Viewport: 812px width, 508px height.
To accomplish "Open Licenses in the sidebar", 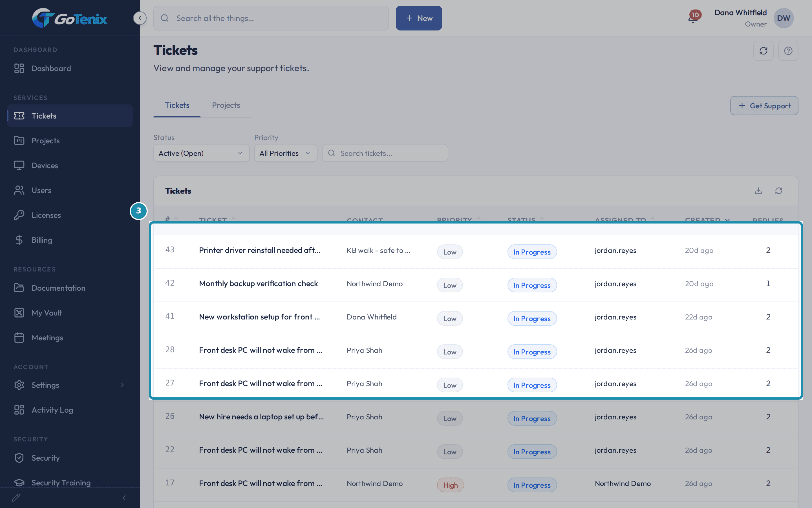I will click(70, 215).
